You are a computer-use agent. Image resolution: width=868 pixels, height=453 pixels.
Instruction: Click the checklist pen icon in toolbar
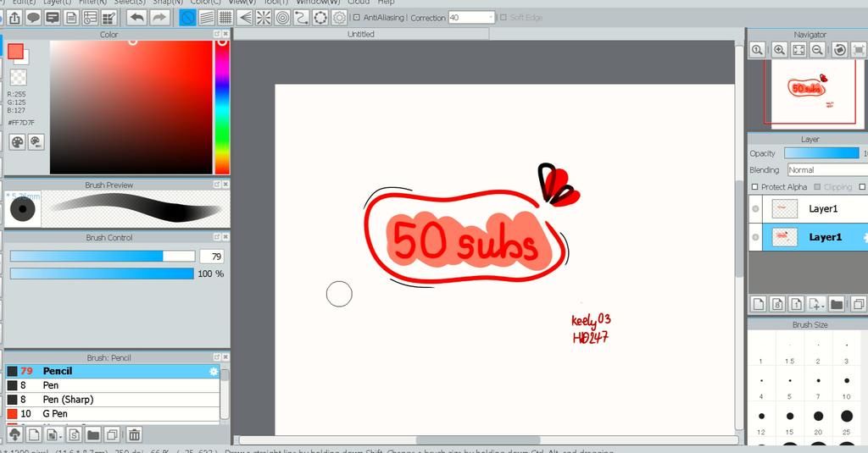pos(109,18)
